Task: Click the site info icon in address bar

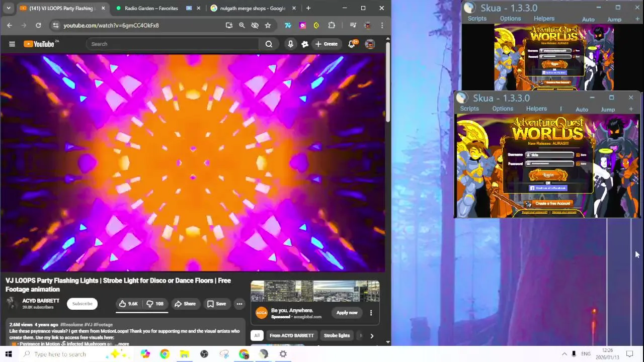Action: 55,25
